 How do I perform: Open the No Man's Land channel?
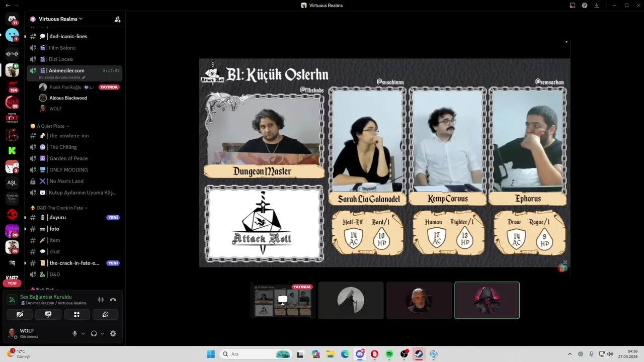click(74, 181)
